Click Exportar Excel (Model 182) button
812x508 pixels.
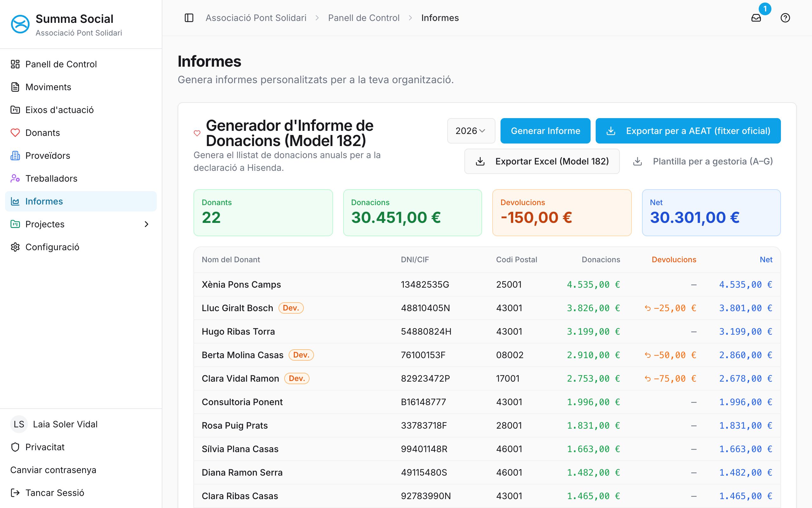click(542, 161)
